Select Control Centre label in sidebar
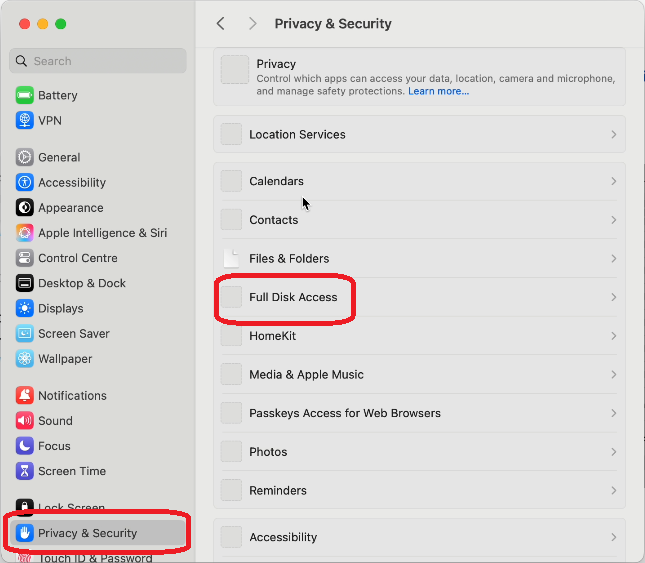This screenshot has height=563, width=645. 78,258
